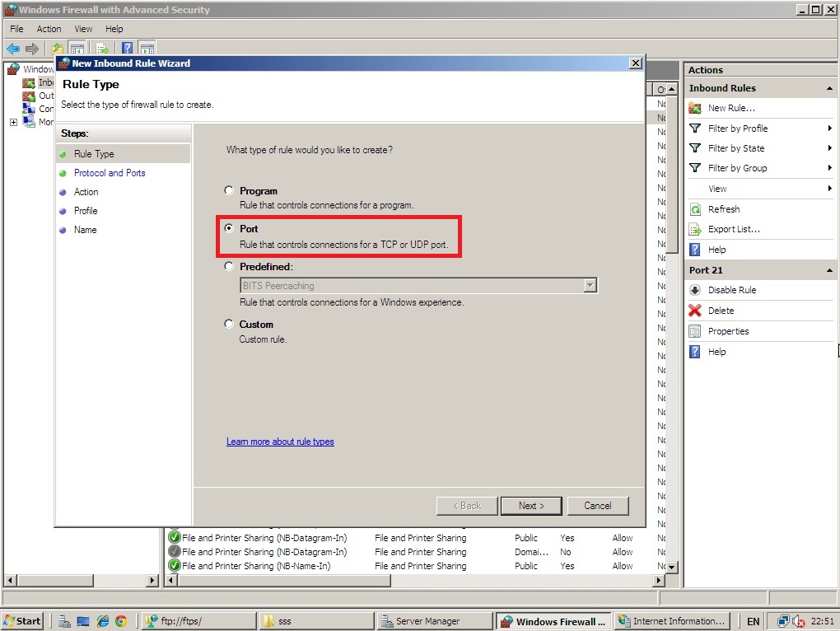
Task: Click New Rule... in Actions pane
Action: tap(731, 108)
